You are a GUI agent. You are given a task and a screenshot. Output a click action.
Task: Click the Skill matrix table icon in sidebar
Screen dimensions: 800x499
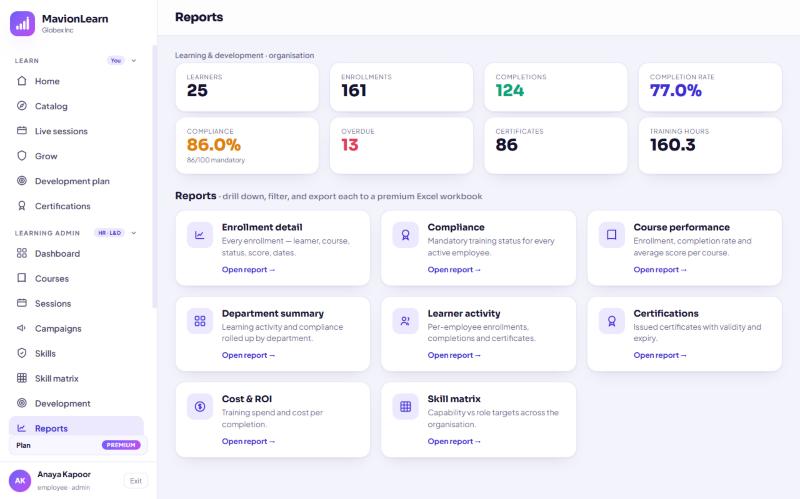pyautogui.click(x=21, y=378)
